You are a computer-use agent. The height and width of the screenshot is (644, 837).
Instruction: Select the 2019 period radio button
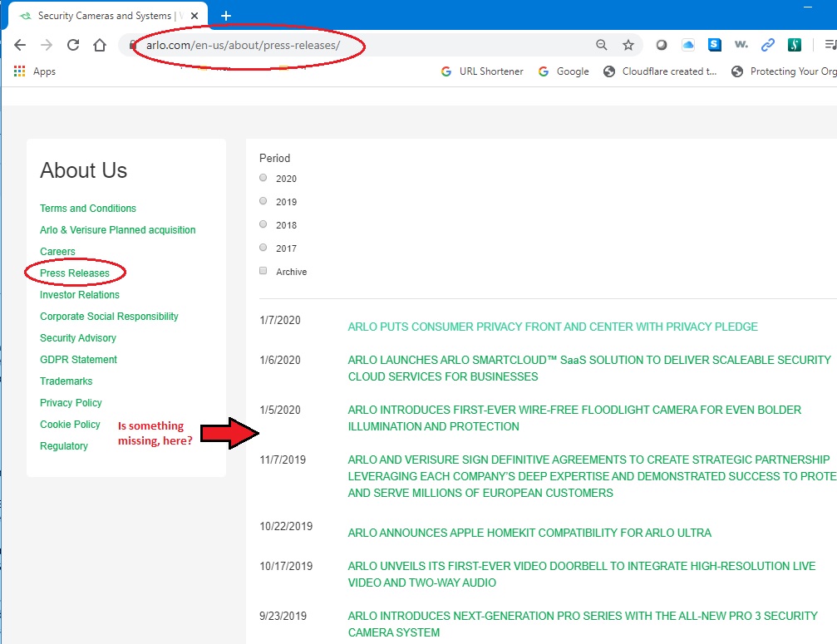coord(263,201)
